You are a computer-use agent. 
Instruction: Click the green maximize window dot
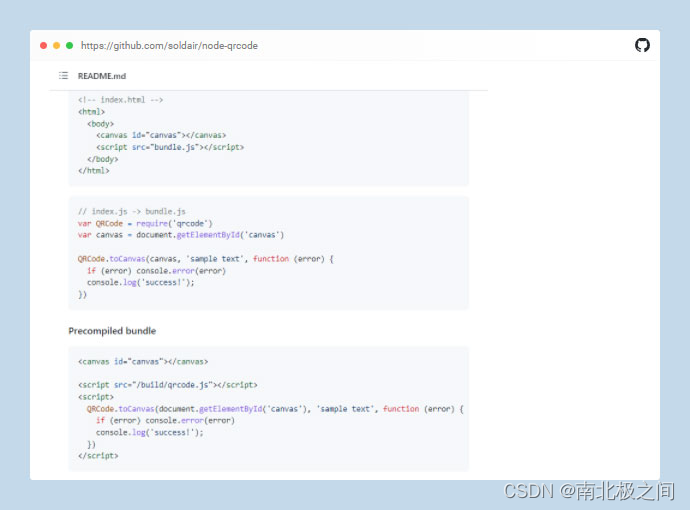pos(70,45)
